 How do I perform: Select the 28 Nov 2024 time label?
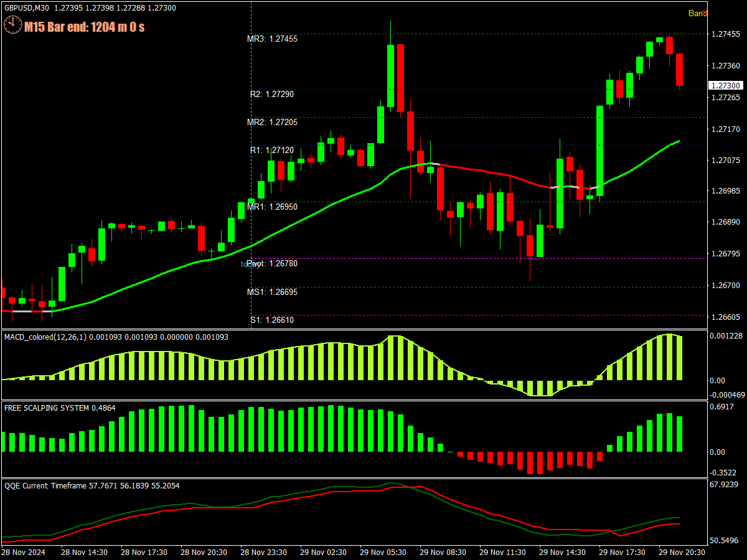(x=23, y=552)
